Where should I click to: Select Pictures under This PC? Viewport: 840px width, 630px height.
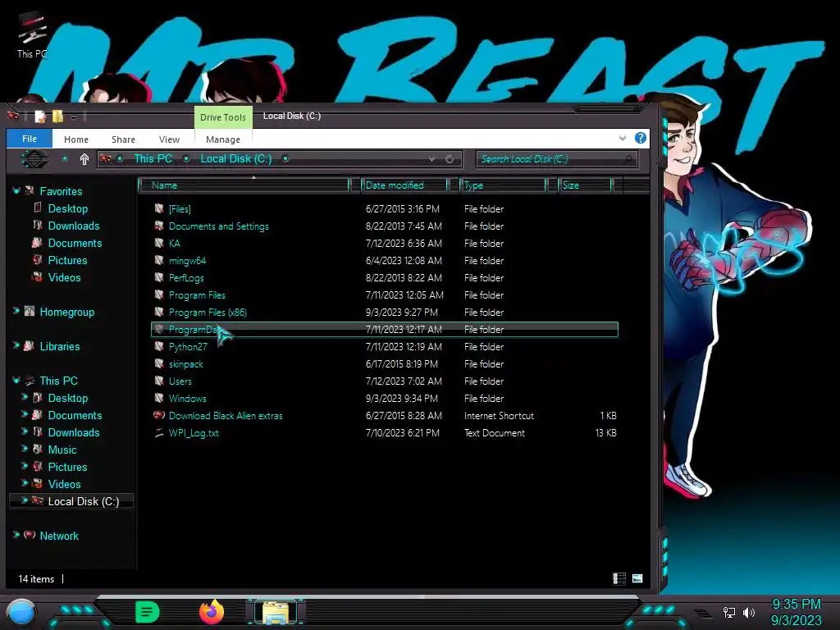[x=67, y=467]
